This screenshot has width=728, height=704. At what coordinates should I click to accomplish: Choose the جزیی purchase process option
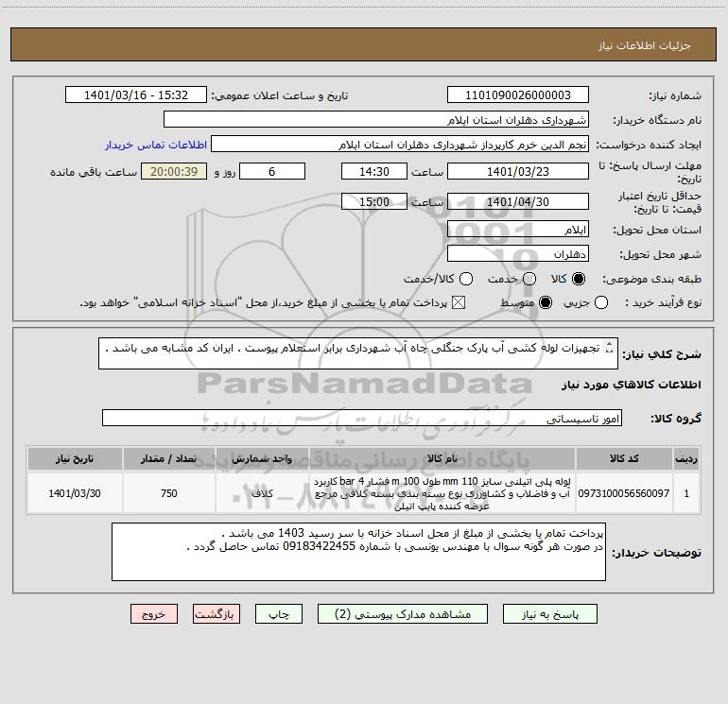pyautogui.click(x=601, y=302)
